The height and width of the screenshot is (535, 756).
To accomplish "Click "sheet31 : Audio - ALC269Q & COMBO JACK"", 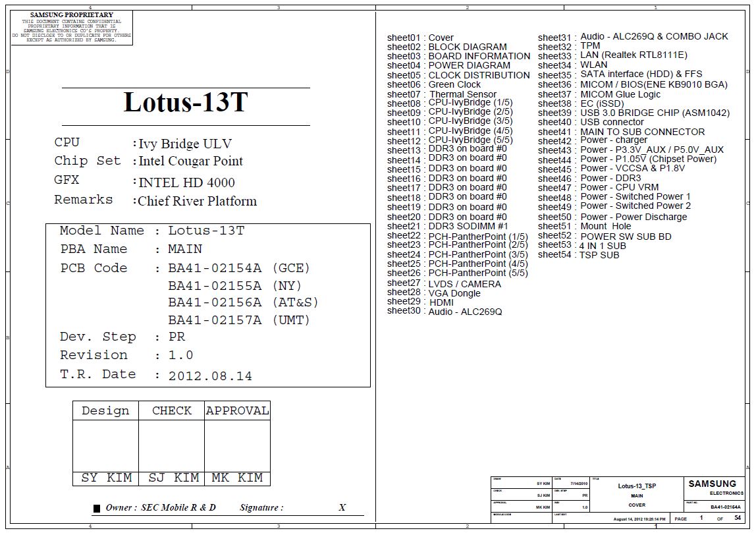I will [633, 37].
